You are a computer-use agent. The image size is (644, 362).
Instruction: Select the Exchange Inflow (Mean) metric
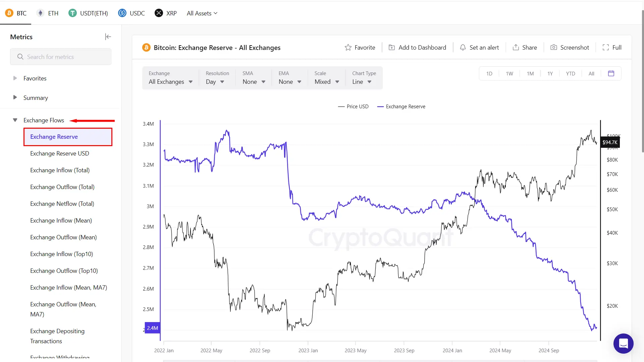61,221
